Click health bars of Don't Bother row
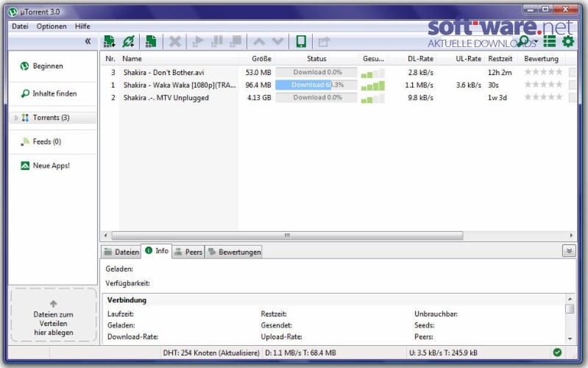Screen dimensions: 588x368 [x=373, y=73]
